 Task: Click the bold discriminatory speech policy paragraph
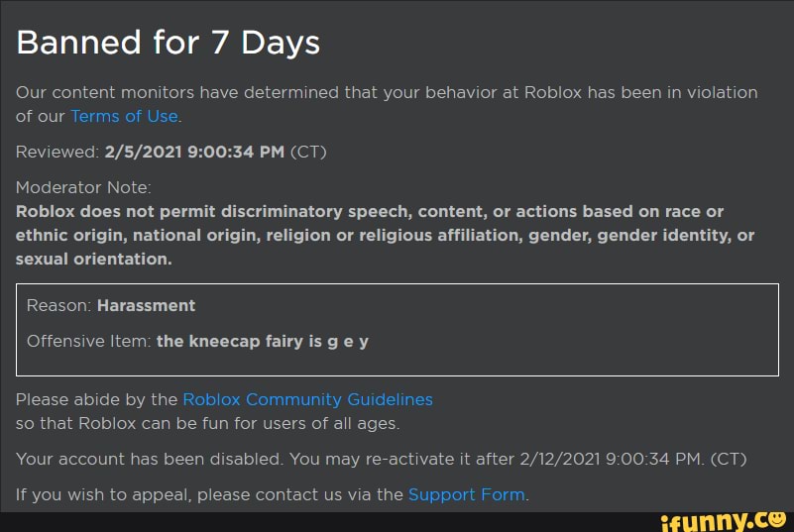click(385, 235)
